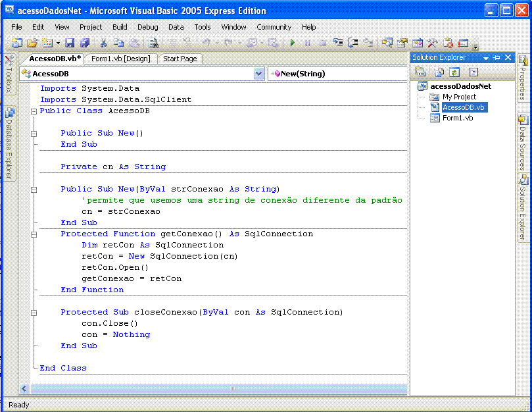532x412 pixels.
Task: Open Properties Window from the toolbar icon
Action: 402,43
